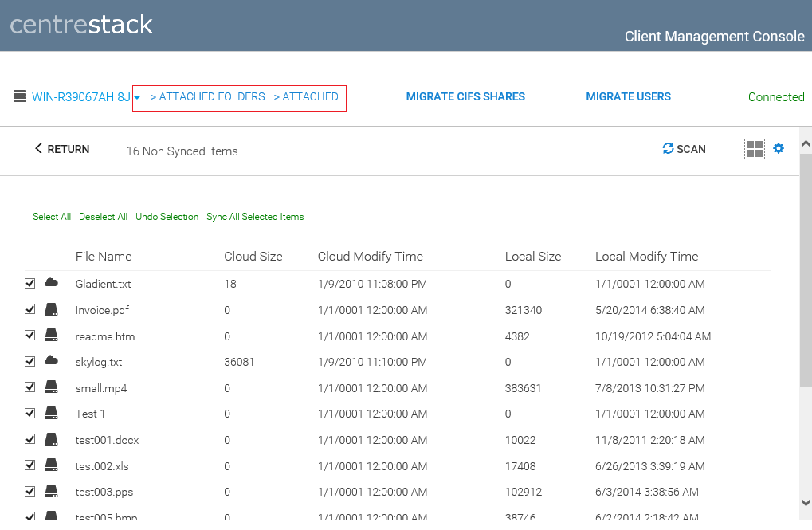Uncheck the skylog.txt checkbox
Screen dimensions: 812x530
pyautogui.click(x=30, y=361)
